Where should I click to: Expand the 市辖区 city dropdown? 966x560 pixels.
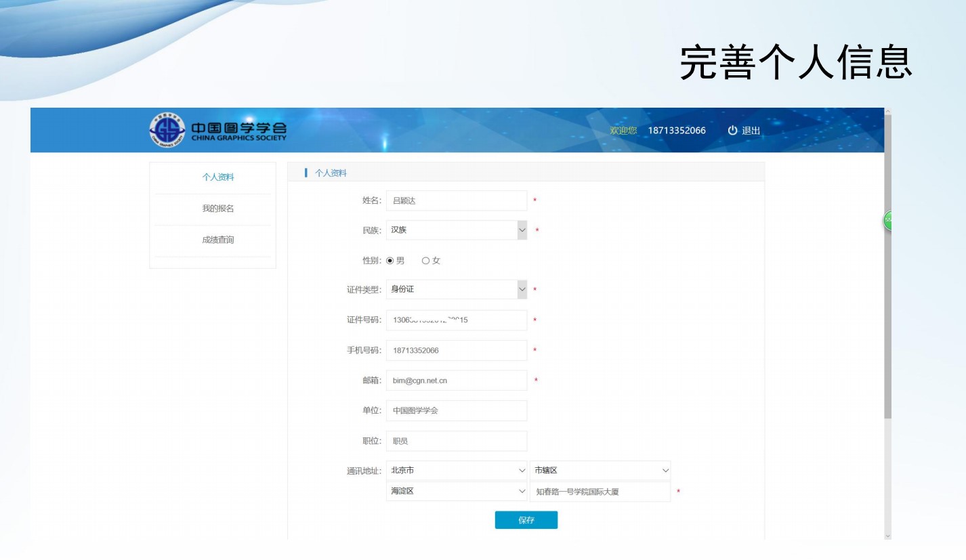pos(600,471)
